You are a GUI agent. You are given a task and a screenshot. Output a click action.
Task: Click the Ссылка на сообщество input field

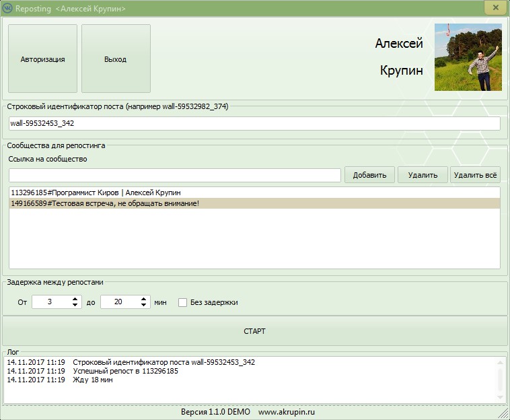click(175, 176)
